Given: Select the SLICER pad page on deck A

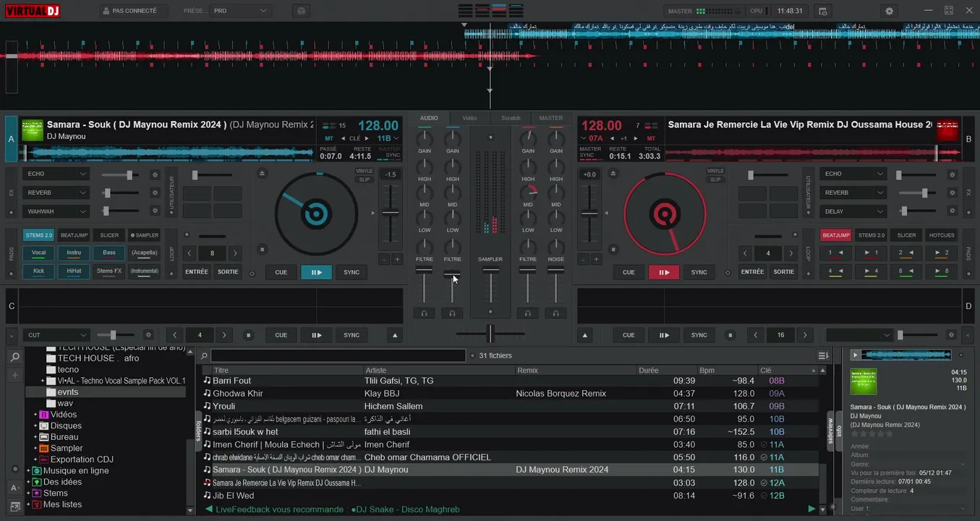Looking at the screenshot, I should (109, 235).
